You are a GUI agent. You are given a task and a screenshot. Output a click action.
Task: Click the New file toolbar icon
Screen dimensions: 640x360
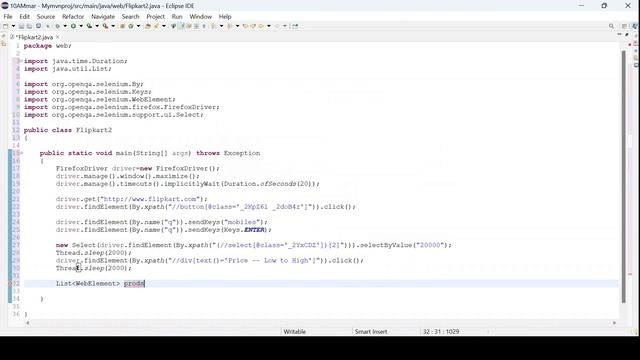(x=5, y=26)
